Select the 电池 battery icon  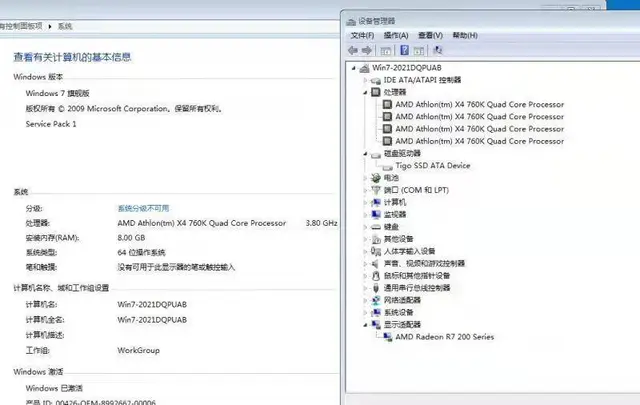click(376, 178)
